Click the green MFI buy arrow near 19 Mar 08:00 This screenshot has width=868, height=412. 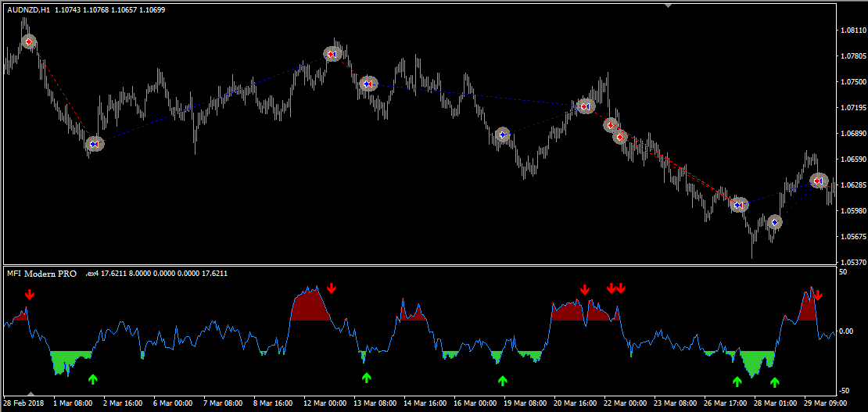click(502, 381)
